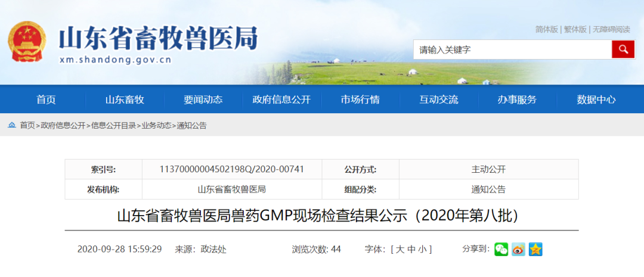This screenshot has height=277, width=644.
Task: Switch to 简体版 simplified version
Action: click(547, 30)
